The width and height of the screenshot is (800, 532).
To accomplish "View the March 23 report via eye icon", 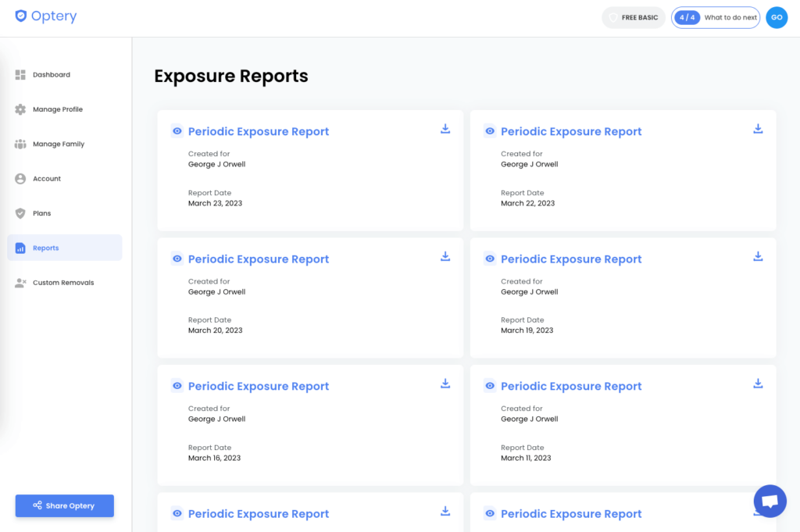I will coord(177,131).
